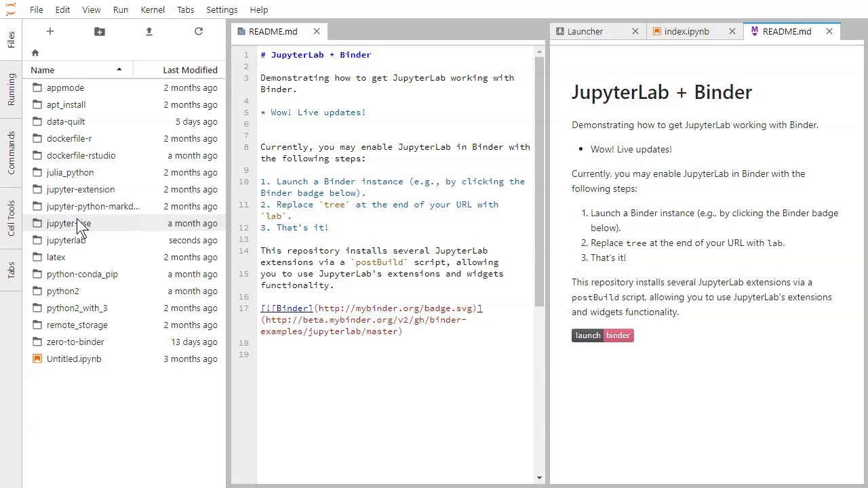The height and width of the screenshot is (488, 868).
Task: Close the Launcher tab
Action: click(x=635, y=31)
